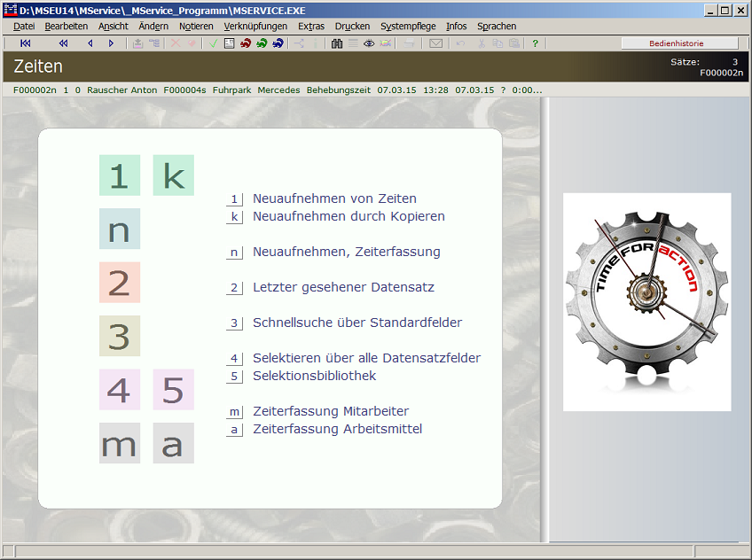Viewport: 752px width, 560px height.
Task: Click the green checkmark toolbar icon
Action: click(x=214, y=43)
